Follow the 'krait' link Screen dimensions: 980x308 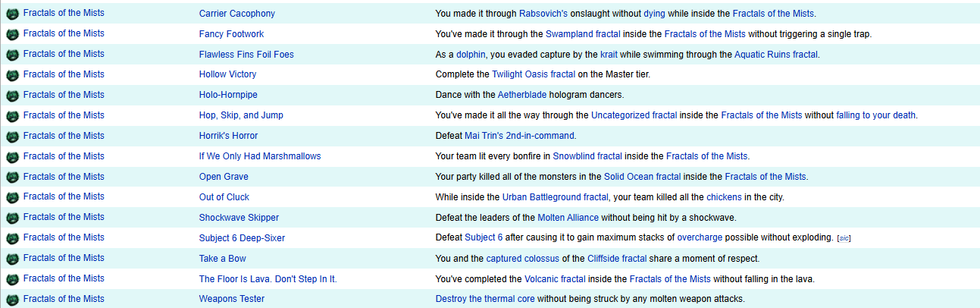point(609,55)
